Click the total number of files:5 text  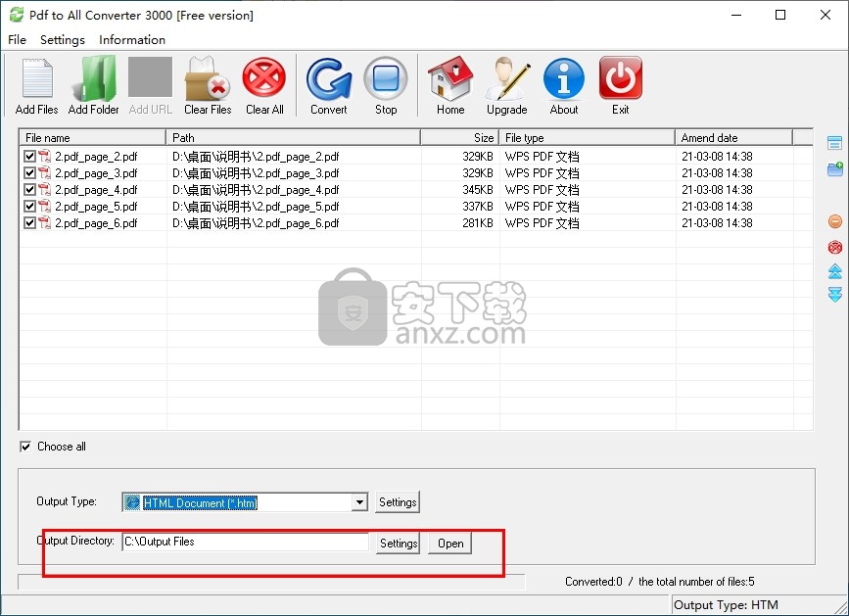[696, 582]
